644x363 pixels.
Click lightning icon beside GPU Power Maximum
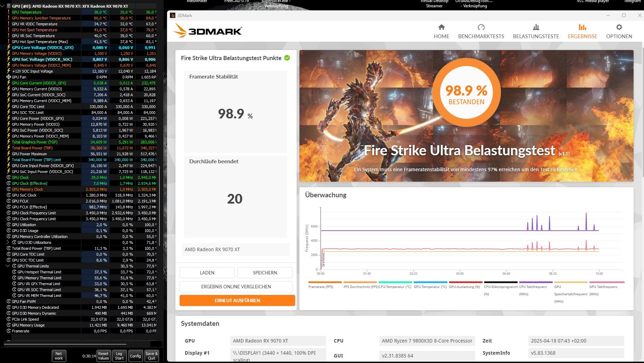point(9,154)
